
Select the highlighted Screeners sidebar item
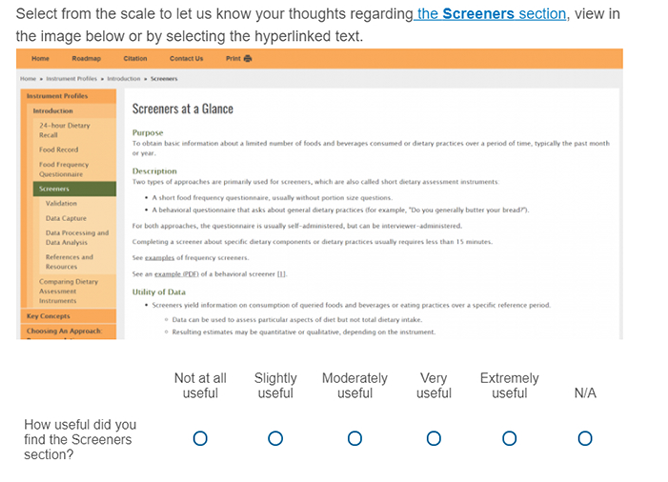click(54, 188)
